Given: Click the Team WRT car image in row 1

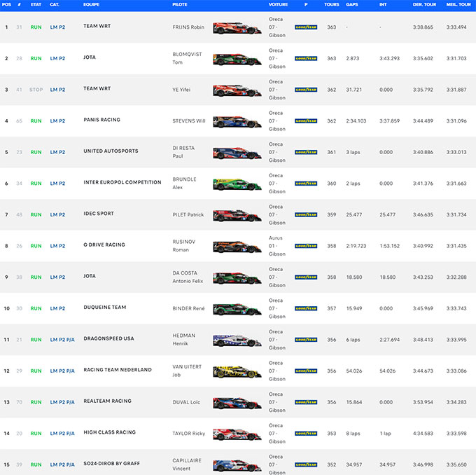Looking at the screenshot, I should click(x=237, y=28).
